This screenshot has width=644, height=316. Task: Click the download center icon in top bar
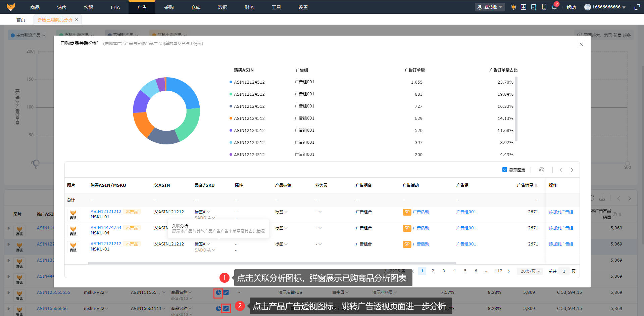[x=523, y=7]
